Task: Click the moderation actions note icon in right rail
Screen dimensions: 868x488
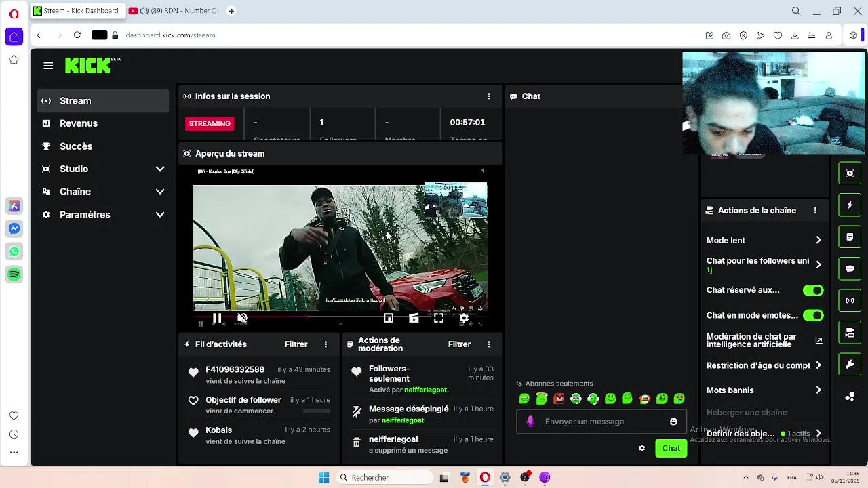Action: coord(850,237)
